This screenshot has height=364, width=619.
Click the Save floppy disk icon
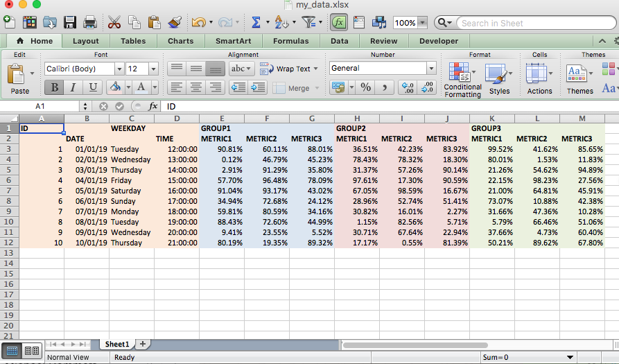[70, 22]
